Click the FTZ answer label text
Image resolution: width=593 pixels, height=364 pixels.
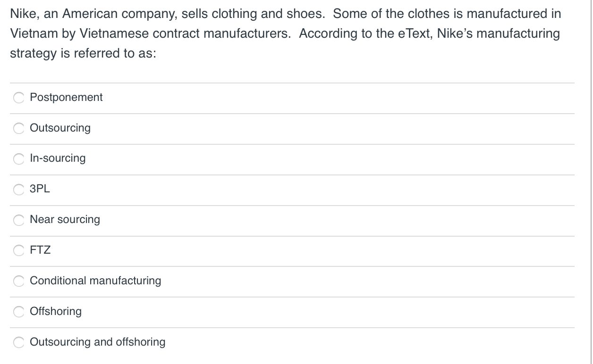[40, 250]
